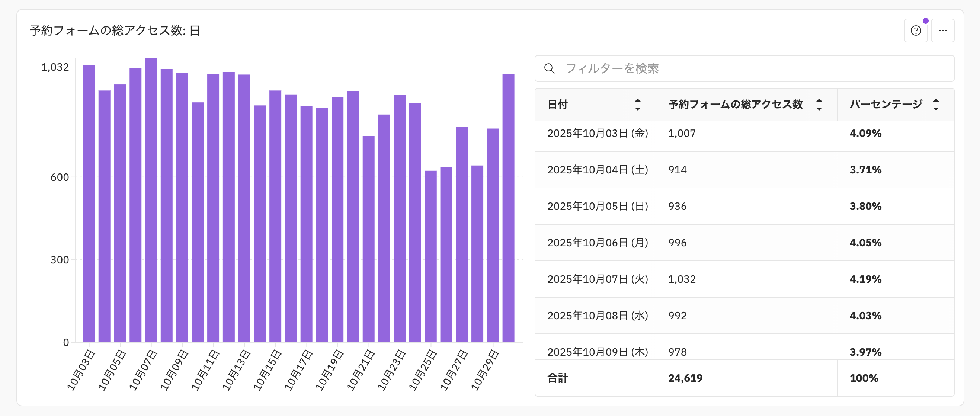
Task: Open the help question mark icon
Action: [916, 31]
